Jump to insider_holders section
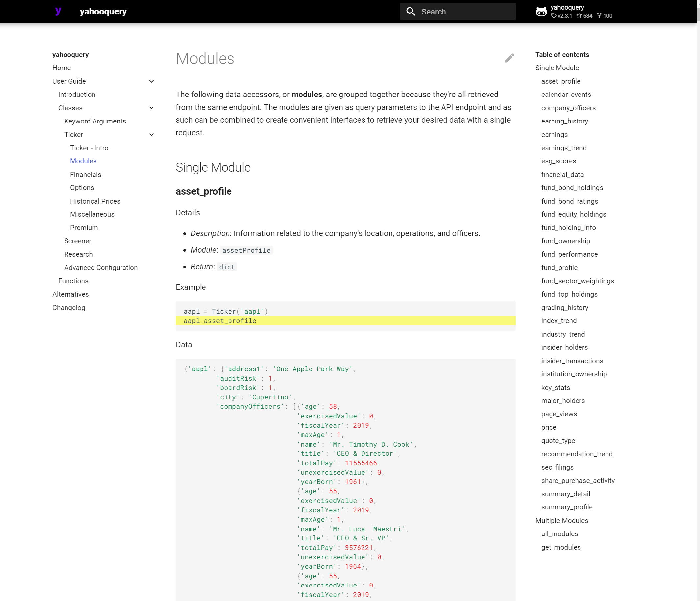 click(x=565, y=348)
